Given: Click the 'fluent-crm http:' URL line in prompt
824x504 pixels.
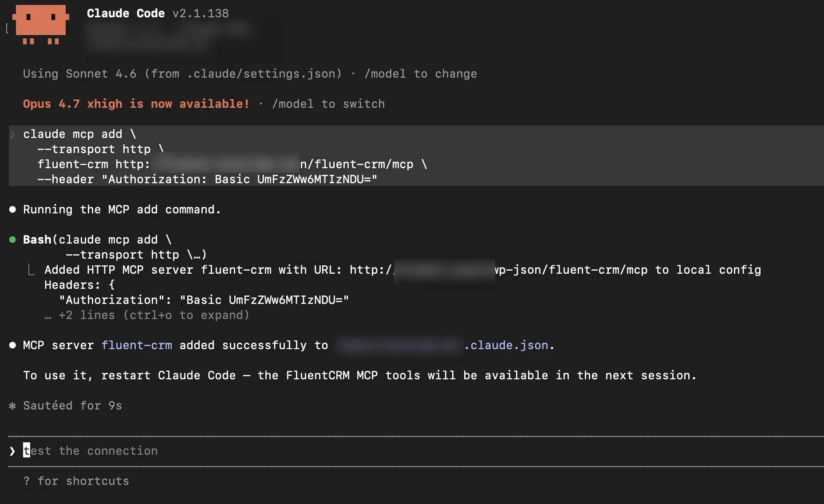Looking at the screenshot, I should coord(232,164).
